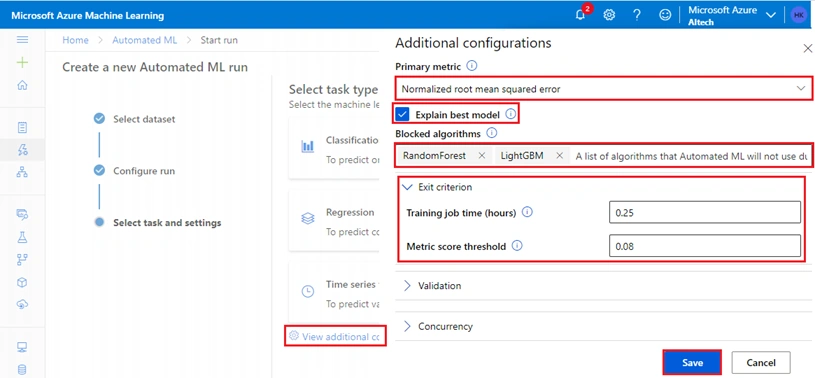
Task: Go to Select dataset step
Action: pos(135,119)
